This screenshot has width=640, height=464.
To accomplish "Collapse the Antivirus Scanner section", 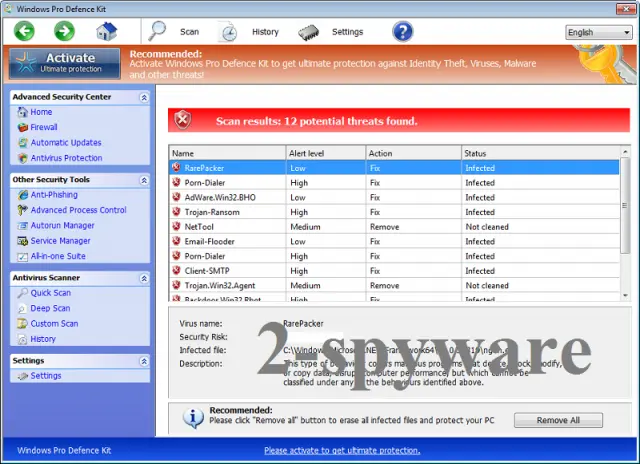I will [144, 278].
